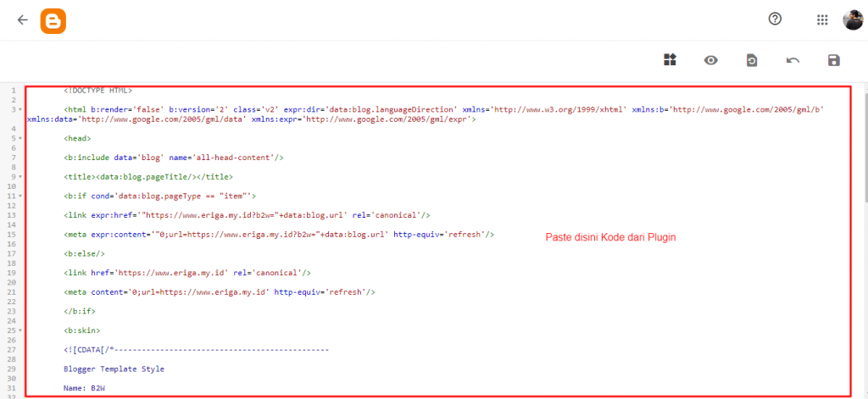Image resolution: width=868 pixels, height=399 pixels.
Task: Click the Blogger Template Style line
Action: (114, 369)
